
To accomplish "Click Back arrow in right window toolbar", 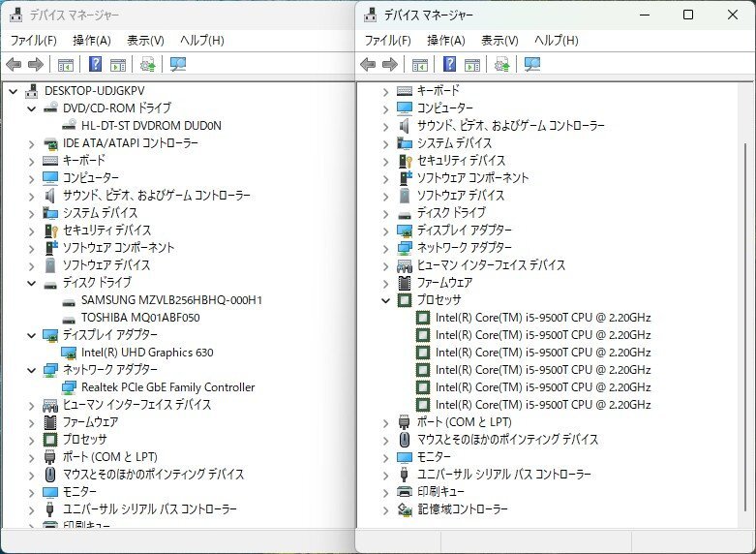I will (368, 64).
